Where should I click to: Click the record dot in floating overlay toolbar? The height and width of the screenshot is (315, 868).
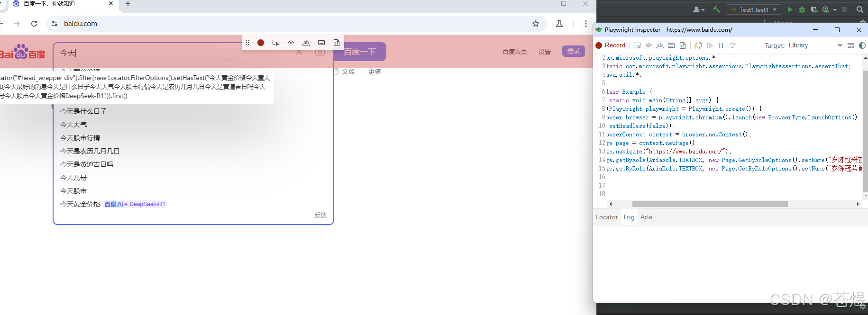[x=261, y=43]
